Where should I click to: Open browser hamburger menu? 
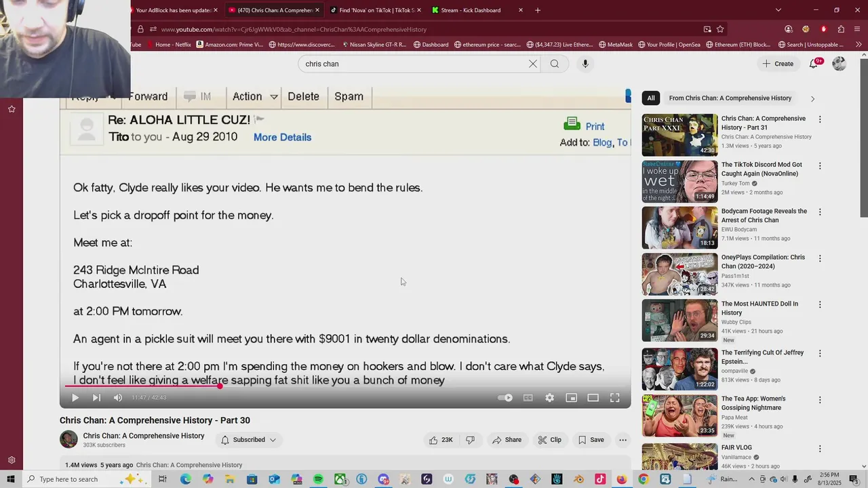(x=859, y=29)
